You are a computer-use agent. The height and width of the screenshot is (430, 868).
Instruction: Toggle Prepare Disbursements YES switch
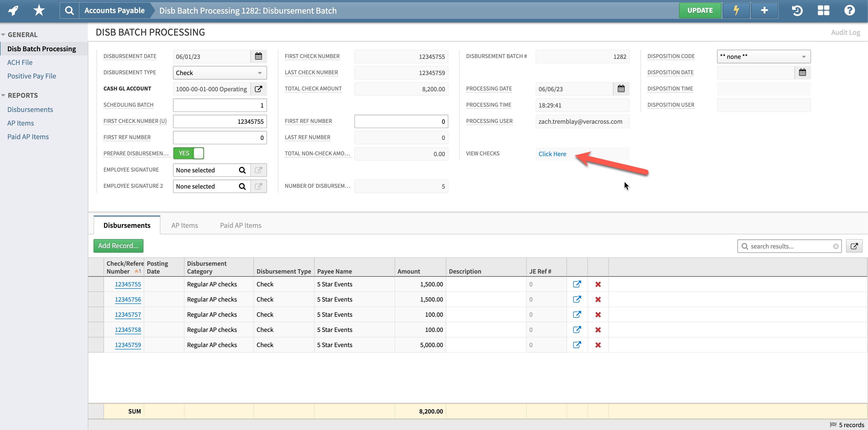click(x=189, y=154)
